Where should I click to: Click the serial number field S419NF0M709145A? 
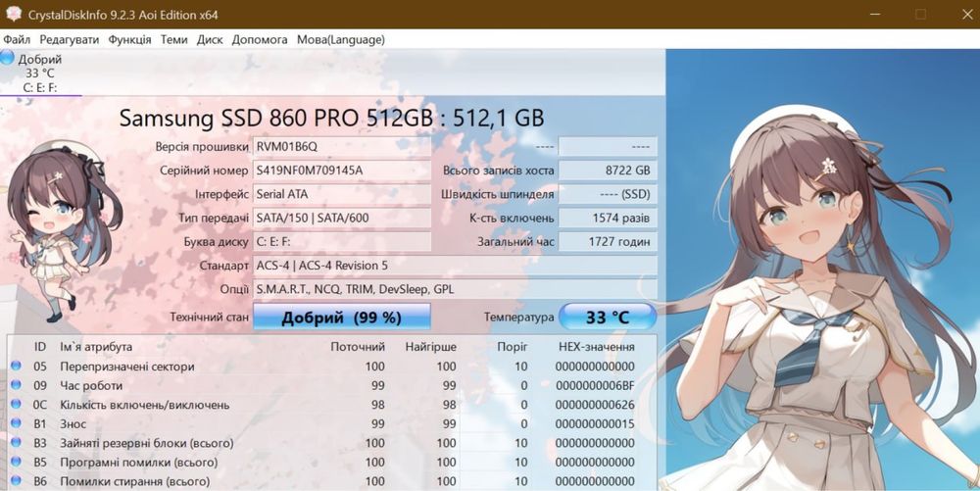pos(342,171)
